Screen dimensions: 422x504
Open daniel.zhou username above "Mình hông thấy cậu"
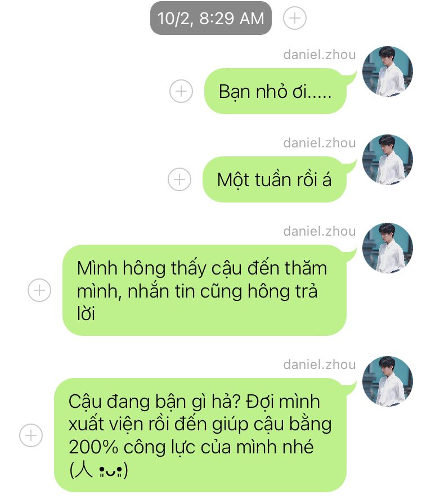[320, 231]
